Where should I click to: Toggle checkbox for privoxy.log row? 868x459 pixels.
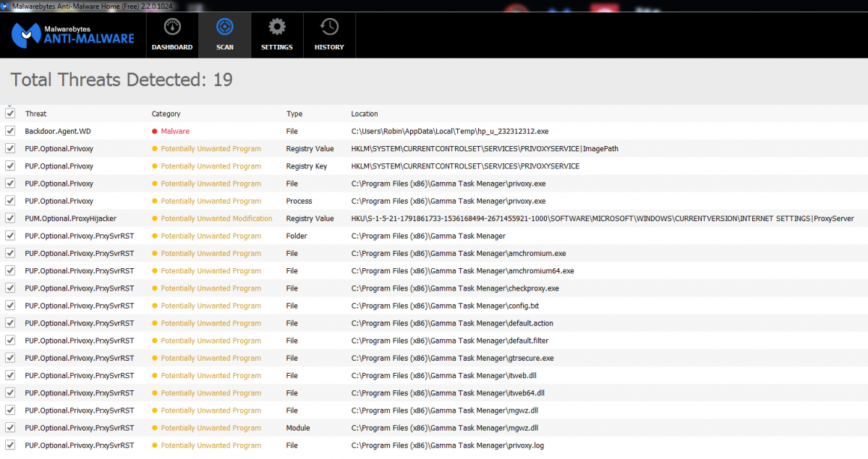(x=10, y=445)
